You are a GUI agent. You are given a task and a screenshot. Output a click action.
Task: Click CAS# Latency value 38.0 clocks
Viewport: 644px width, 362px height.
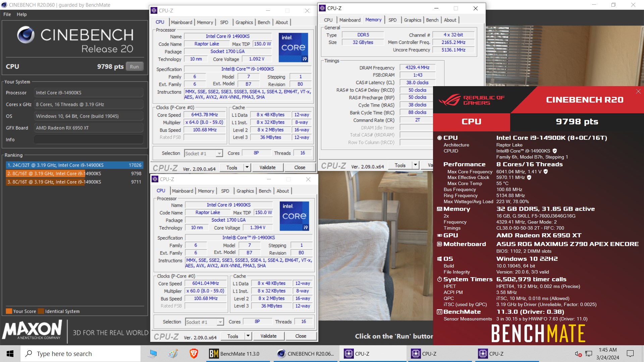tap(417, 82)
